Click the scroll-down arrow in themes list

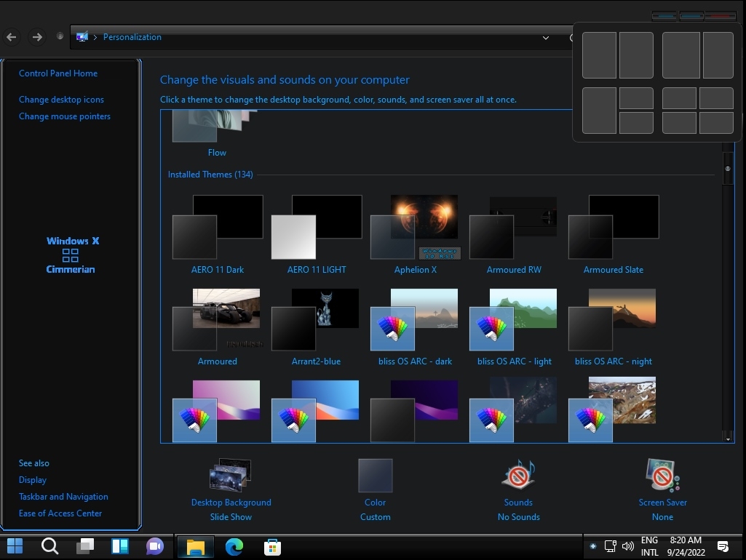click(x=727, y=437)
